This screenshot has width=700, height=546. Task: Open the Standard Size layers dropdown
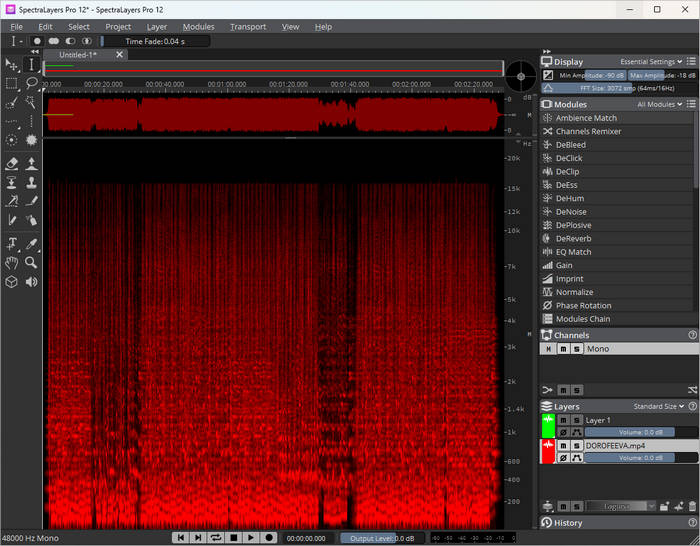659,407
